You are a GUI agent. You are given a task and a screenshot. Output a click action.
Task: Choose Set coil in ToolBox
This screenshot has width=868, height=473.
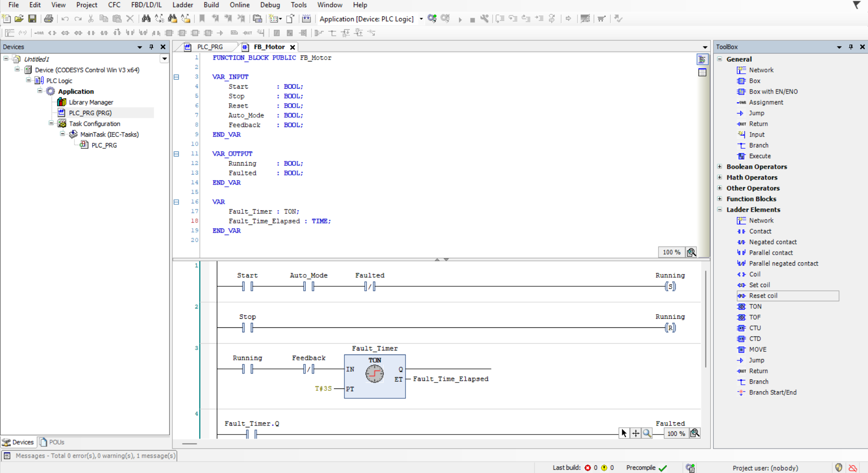coord(759,285)
